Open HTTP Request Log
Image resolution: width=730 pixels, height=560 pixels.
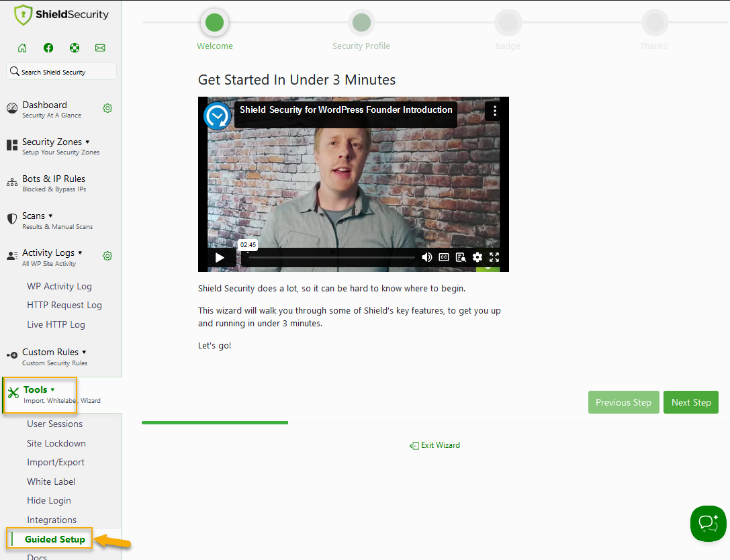coord(64,305)
